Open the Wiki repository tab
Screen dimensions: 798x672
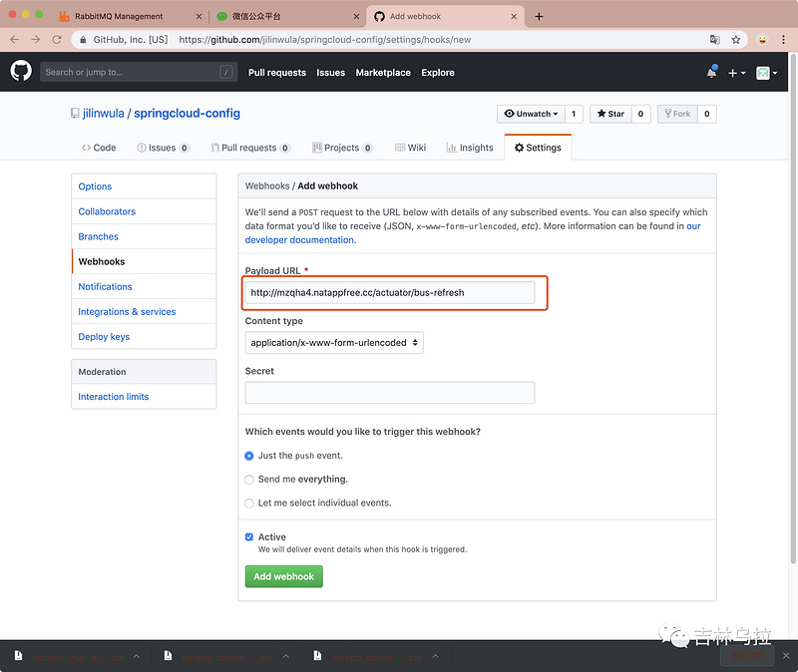pyautogui.click(x=410, y=148)
